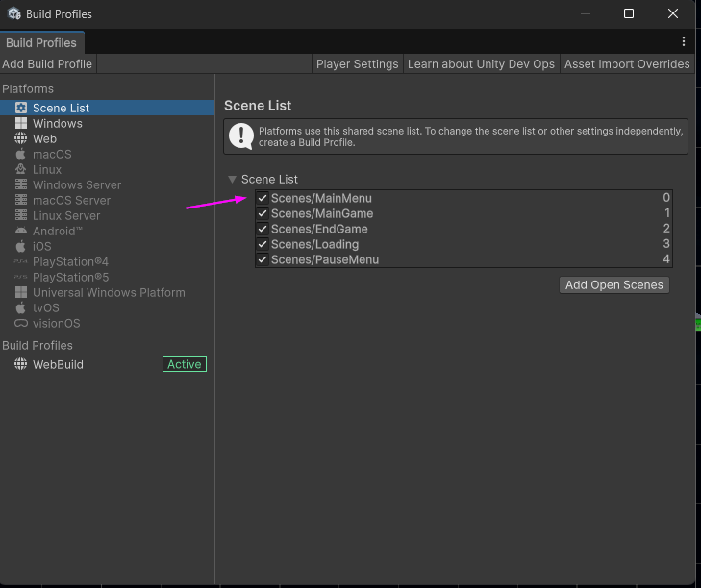Switch to the Build Profiles tab

[x=41, y=43]
